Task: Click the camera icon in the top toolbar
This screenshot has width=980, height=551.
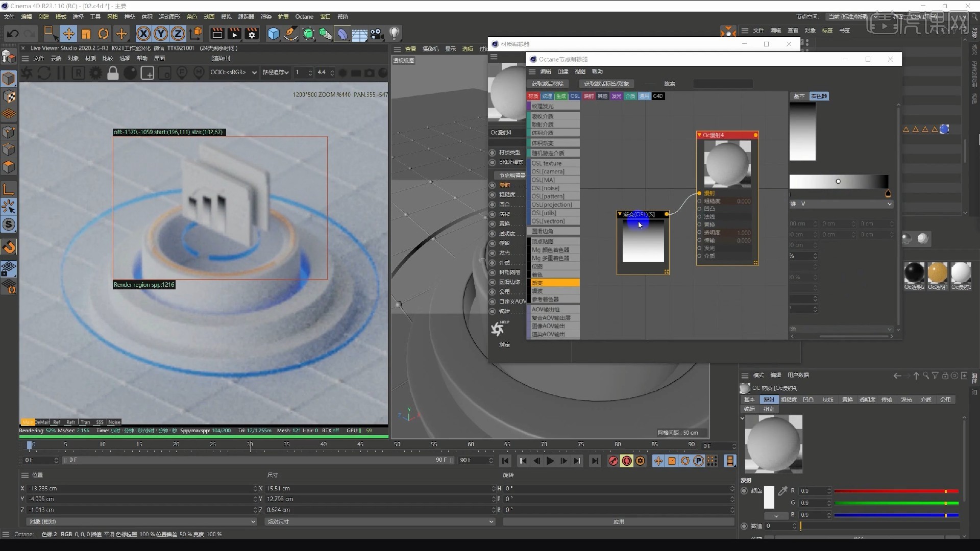Action: pos(376,34)
